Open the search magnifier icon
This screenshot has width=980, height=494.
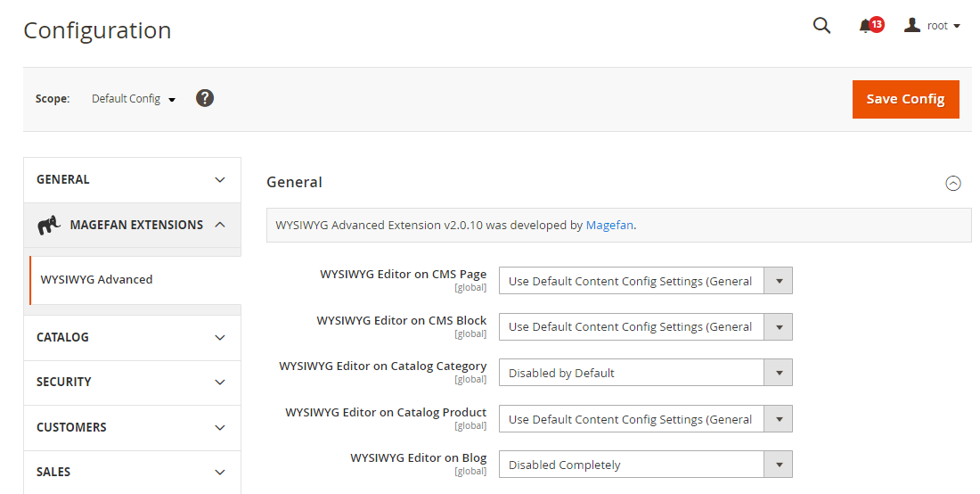click(x=822, y=25)
